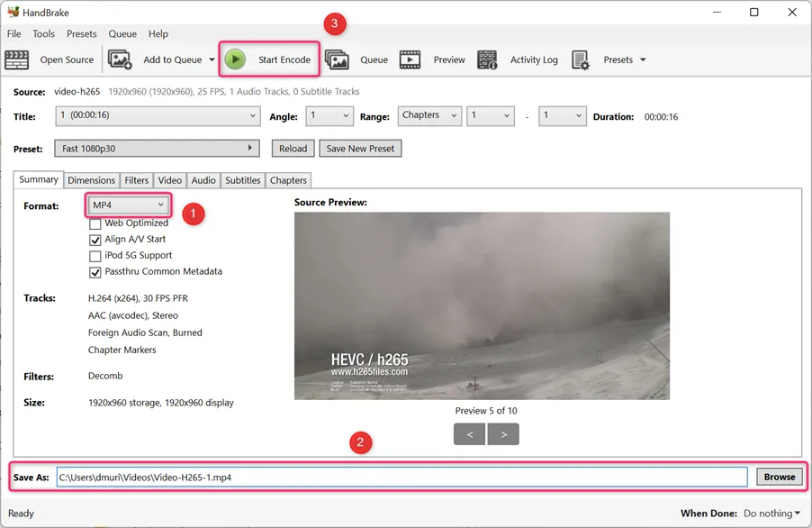Expand the Range Chapters dropdown
This screenshot has height=528, width=812.
point(429,115)
